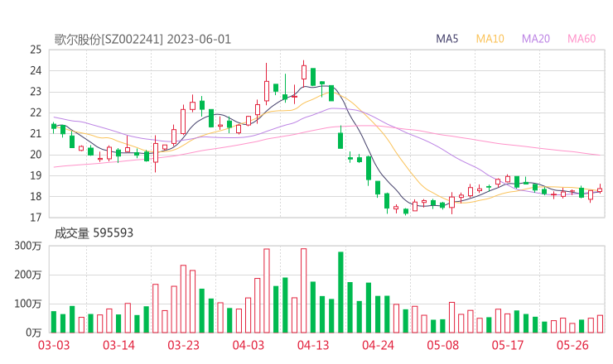613x364 pixels.
Task: Click the 04-13 date axis label
Action: pyautogui.click(x=313, y=345)
